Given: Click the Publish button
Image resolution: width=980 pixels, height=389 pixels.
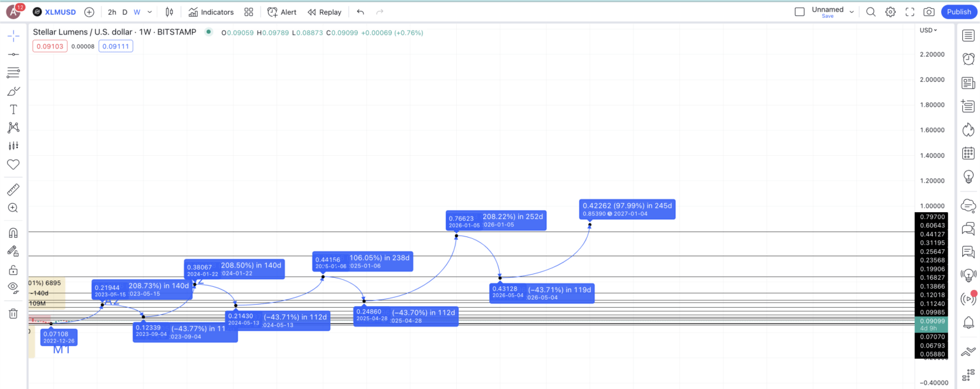Looking at the screenshot, I should [x=958, y=12].
